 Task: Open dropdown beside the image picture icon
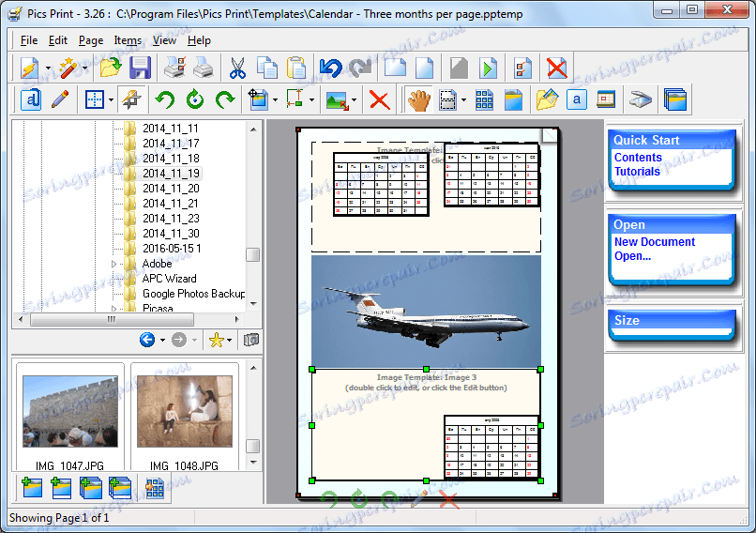coord(355,99)
